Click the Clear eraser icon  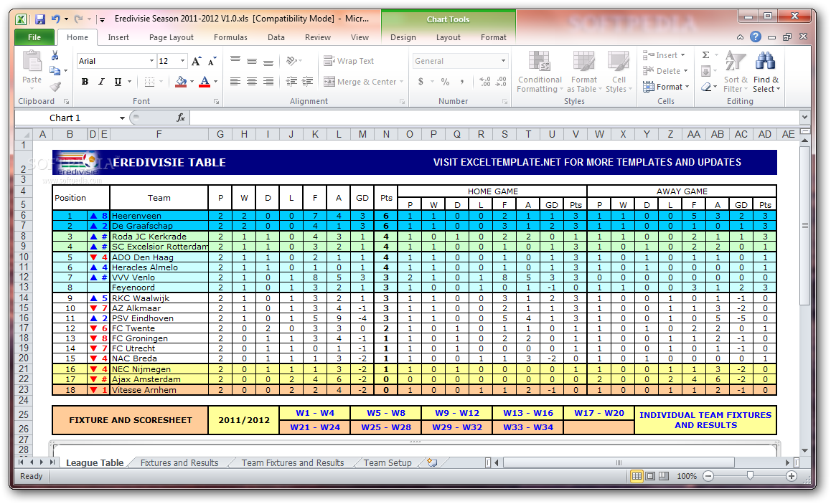point(706,87)
